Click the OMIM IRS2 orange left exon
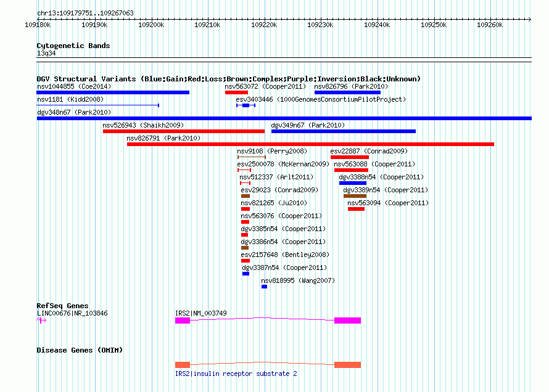This screenshot has width=549, height=392. click(x=183, y=365)
